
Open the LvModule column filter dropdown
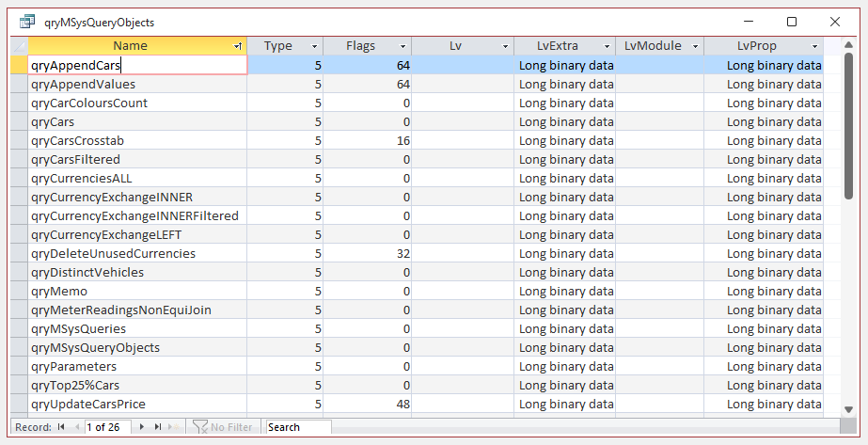point(695,46)
